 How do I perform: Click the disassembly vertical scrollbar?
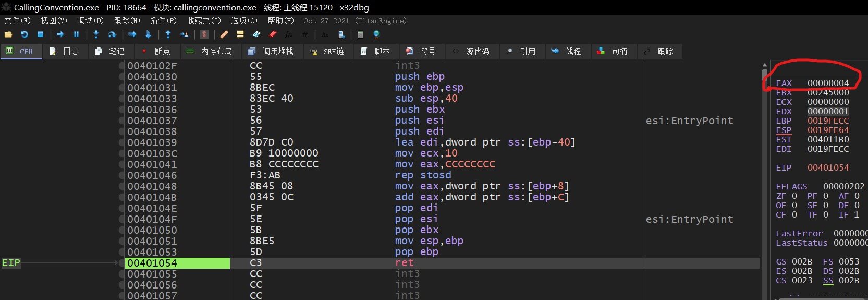coord(765,180)
